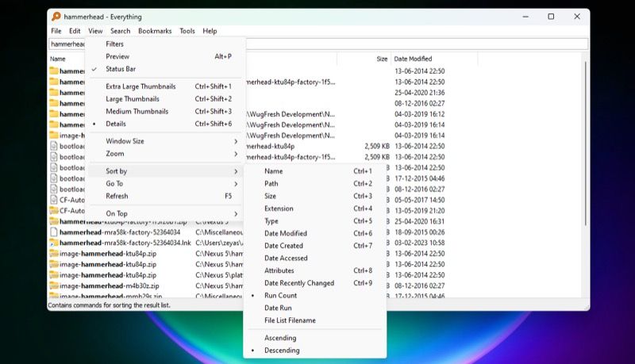The width and height of the screenshot is (635, 364).
Task: Click the hammerhead-mra58k-factory-52364034.lnk shortcut icon
Action: coord(53,243)
